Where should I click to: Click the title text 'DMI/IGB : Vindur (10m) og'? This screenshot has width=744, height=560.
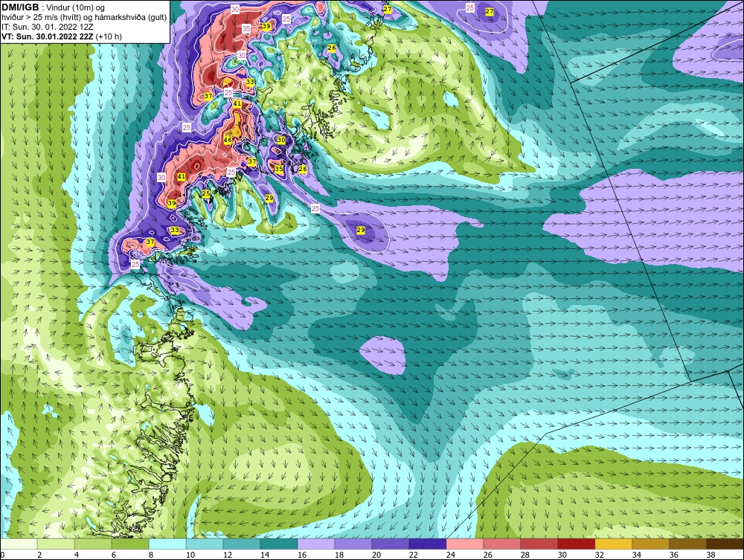click(x=54, y=7)
